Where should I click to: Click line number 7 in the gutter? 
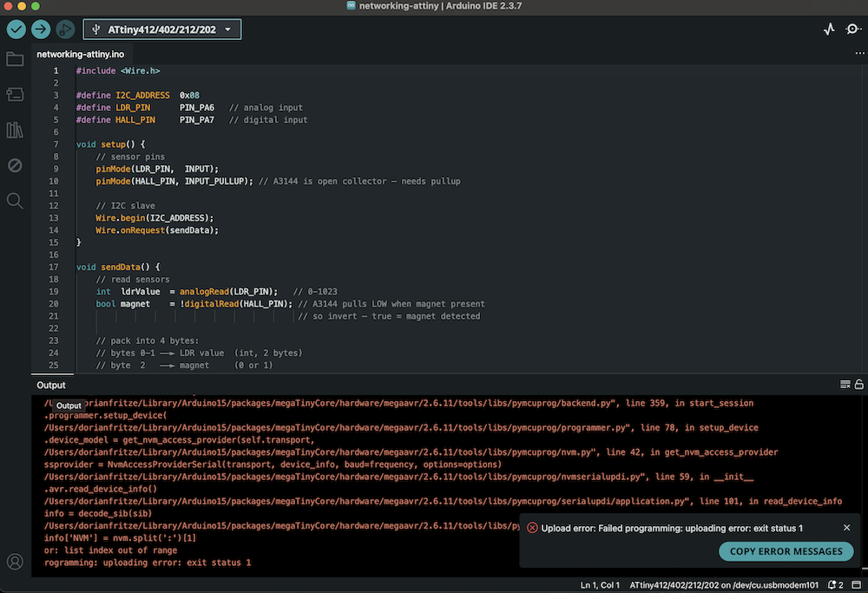56,144
